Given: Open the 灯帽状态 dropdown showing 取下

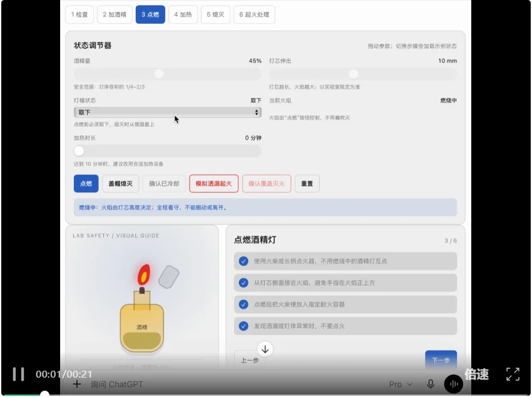Looking at the screenshot, I should 167,112.
